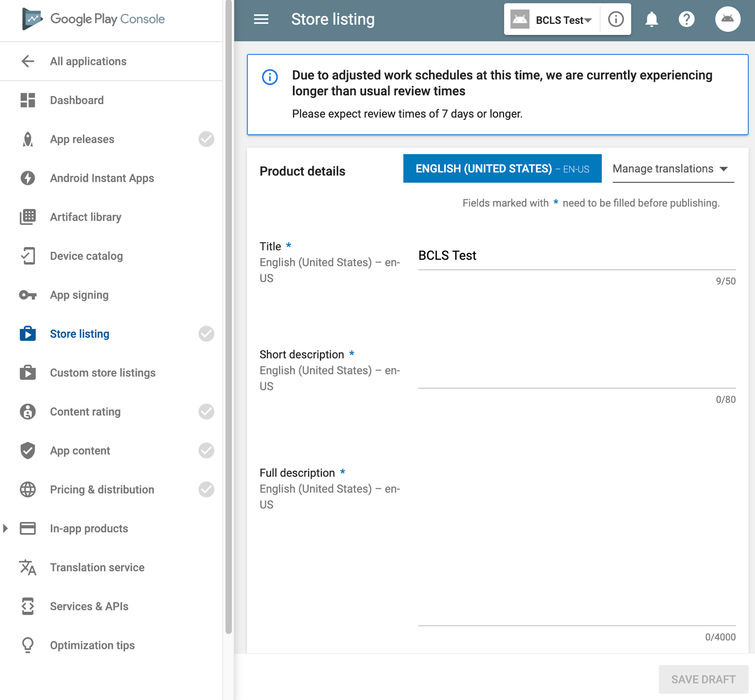The width and height of the screenshot is (755, 700).
Task: Open the Dashboard grid icon
Action: click(28, 100)
